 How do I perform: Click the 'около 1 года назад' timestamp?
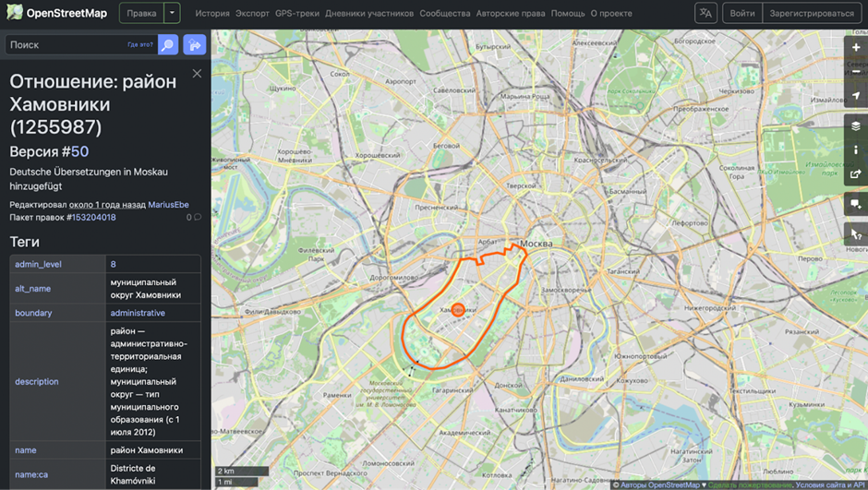point(107,205)
